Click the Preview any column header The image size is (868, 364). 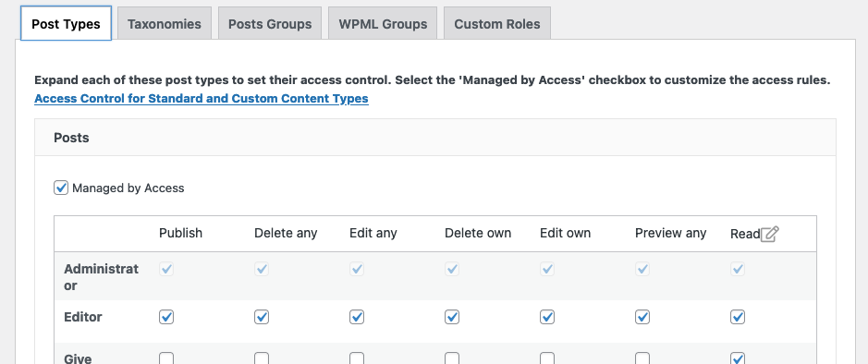click(670, 234)
